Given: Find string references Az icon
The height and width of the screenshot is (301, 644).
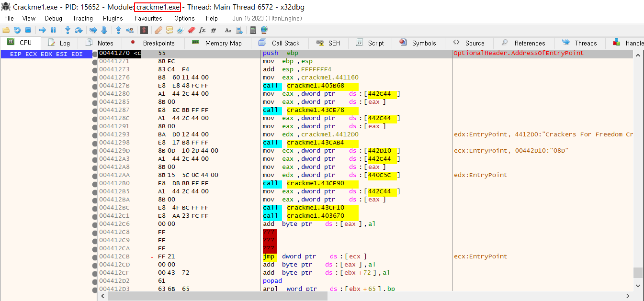Looking at the screenshot, I should (228, 30).
